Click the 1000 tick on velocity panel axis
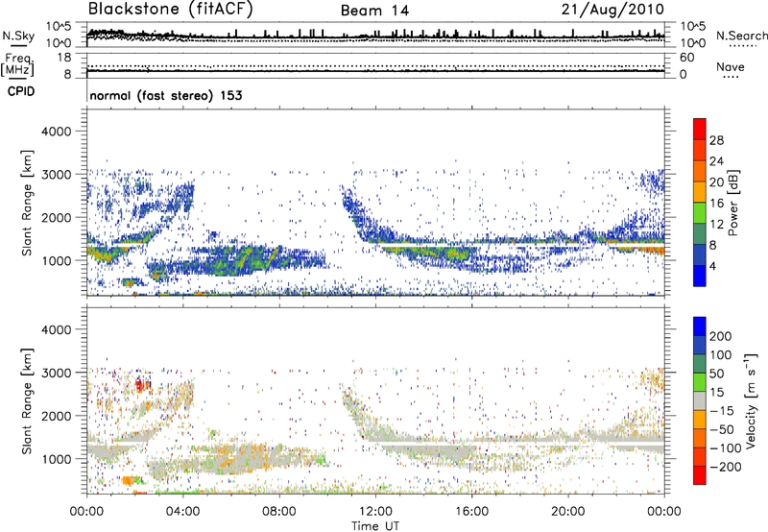Viewport: 768px width, 532px height. coord(56,459)
